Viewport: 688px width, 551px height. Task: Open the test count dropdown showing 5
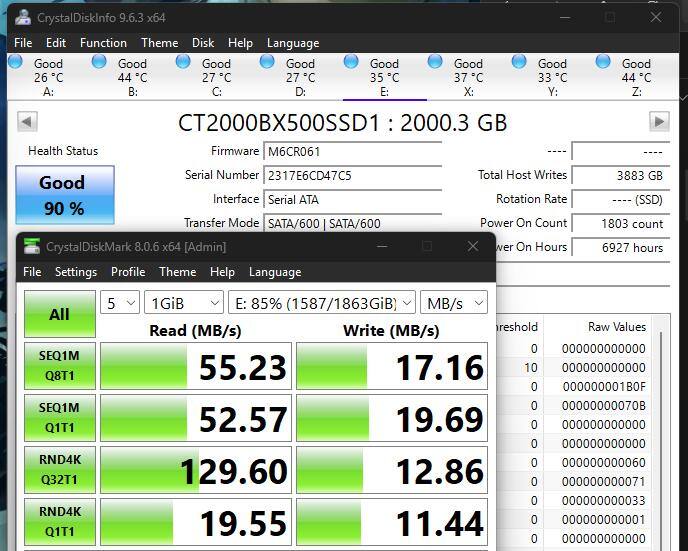tap(120, 303)
